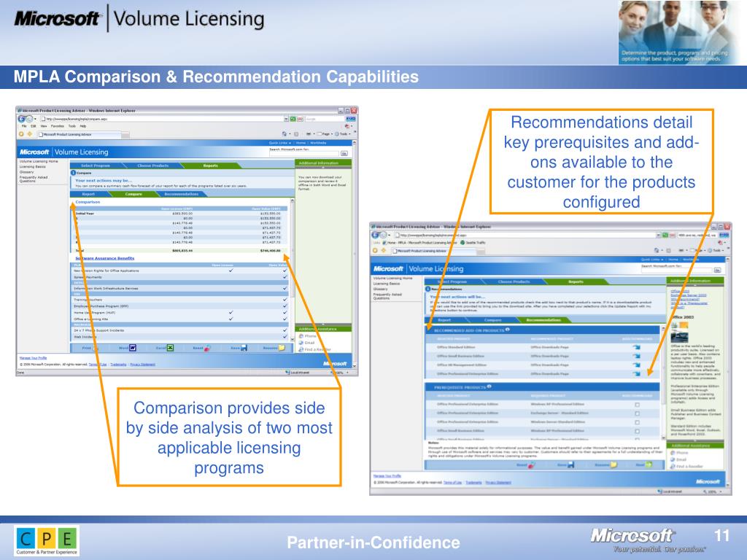Open Favorites menu in Compare browser window
This screenshot has height=560, width=747.
point(57,126)
